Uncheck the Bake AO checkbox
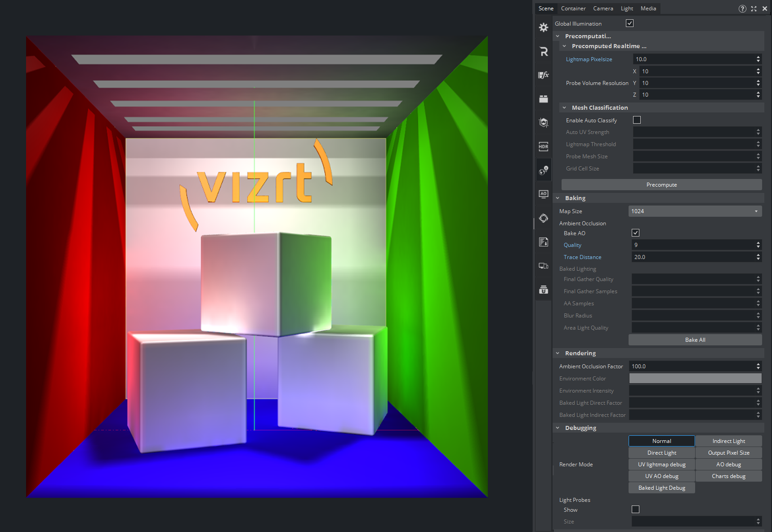This screenshot has height=532, width=772. [x=635, y=233]
